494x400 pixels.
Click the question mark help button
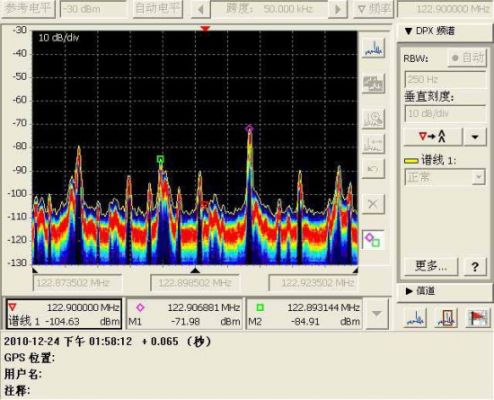475,266
